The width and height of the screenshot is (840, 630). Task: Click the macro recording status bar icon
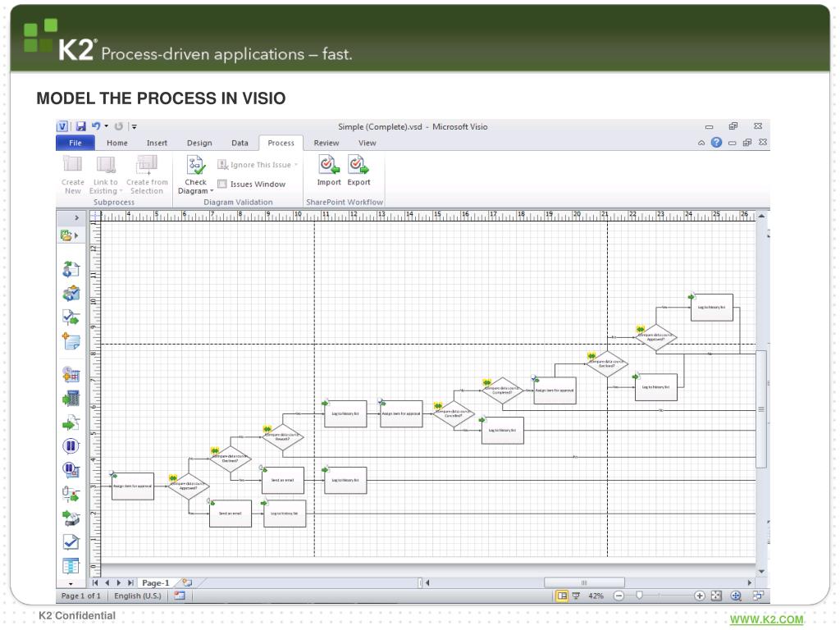(x=180, y=596)
